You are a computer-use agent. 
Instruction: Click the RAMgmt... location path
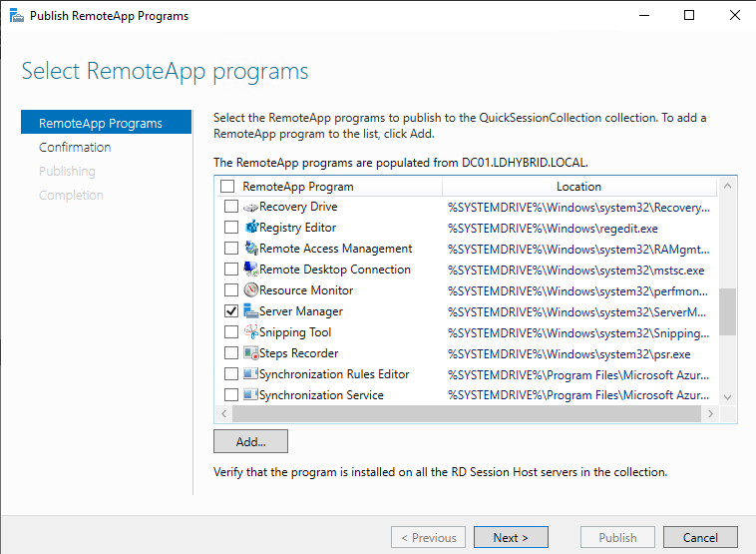(x=578, y=250)
